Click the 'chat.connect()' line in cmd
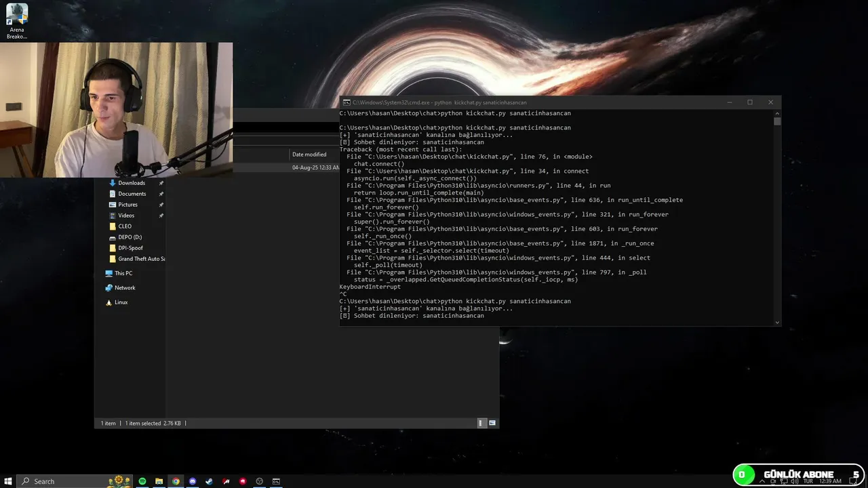 pos(379,164)
